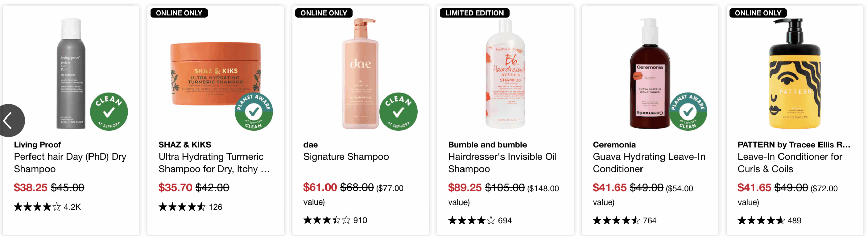Click the Online Only label on PATTERN product
This screenshot has width=868, height=236.
(x=758, y=13)
